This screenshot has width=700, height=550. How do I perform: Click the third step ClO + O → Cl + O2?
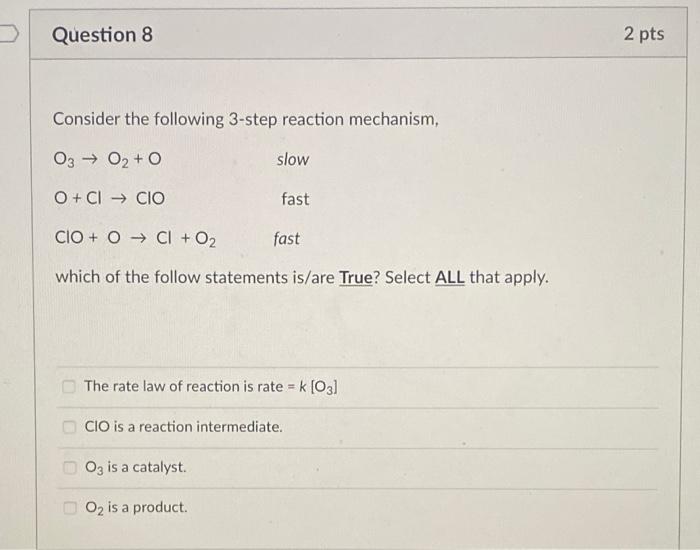(135, 239)
